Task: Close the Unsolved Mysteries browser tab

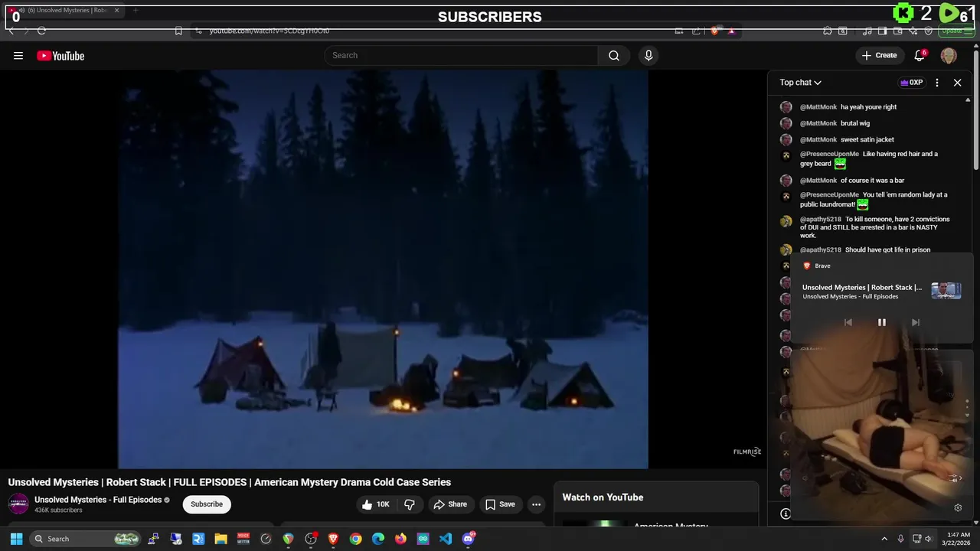Action: tap(116, 11)
